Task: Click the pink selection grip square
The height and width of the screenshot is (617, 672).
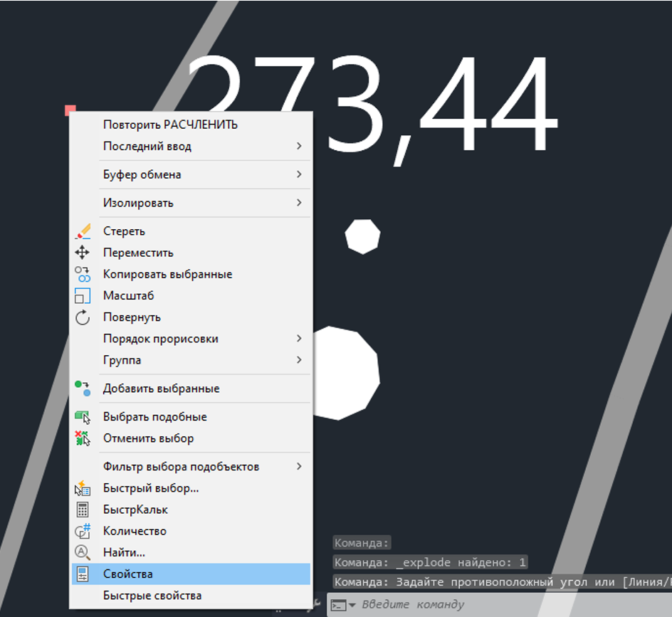Action: tap(70, 110)
